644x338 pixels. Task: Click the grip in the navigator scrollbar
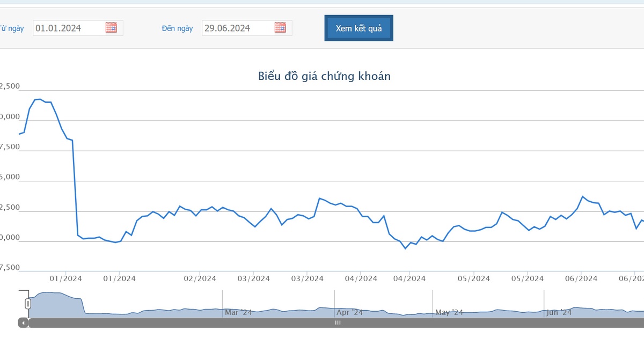[338, 323]
